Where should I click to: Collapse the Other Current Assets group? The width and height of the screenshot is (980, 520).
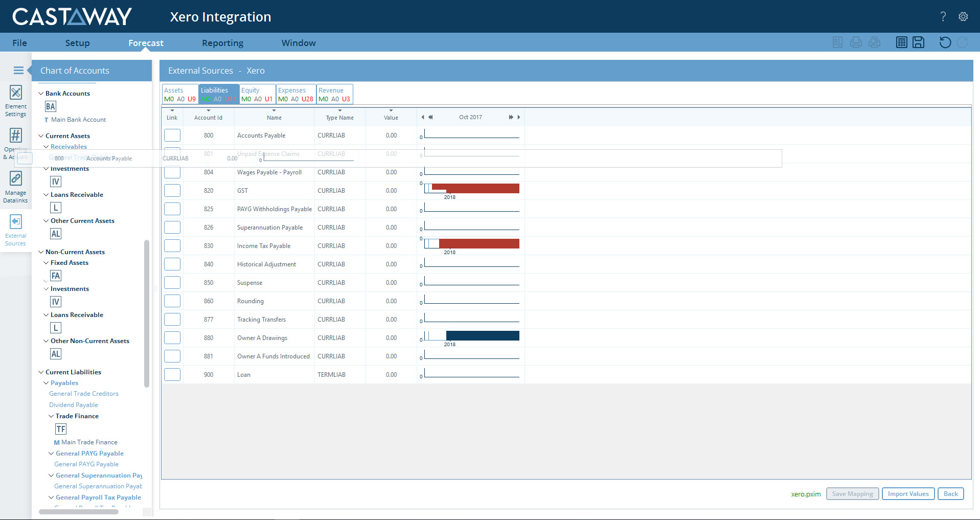pyautogui.click(x=46, y=221)
